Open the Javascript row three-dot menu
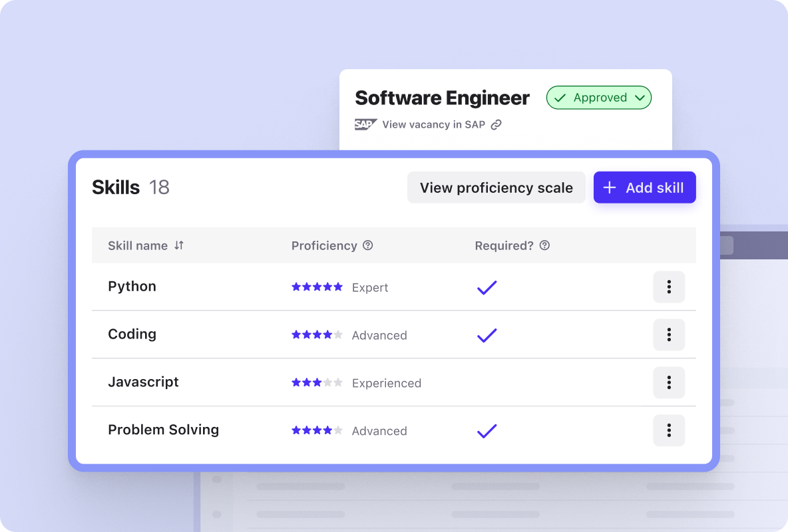This screenshot has width=788, height=532. click(668, 382)
